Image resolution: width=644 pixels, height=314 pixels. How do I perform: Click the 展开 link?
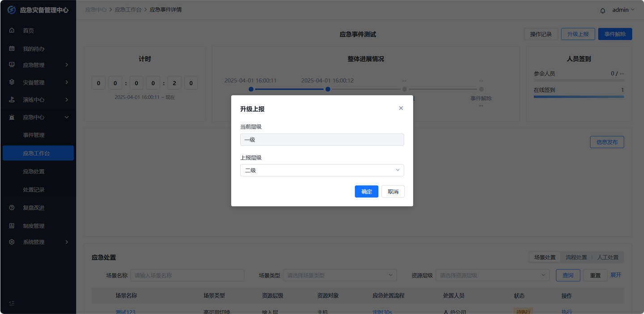point(616,275)
